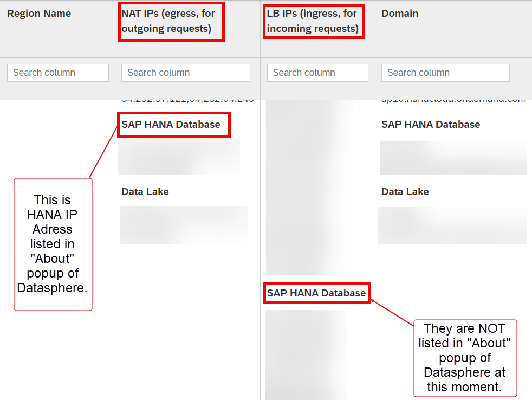Focus the Search column field under Region Name
The height and width of the screenshot is (400, 532).
click(58, 73)
